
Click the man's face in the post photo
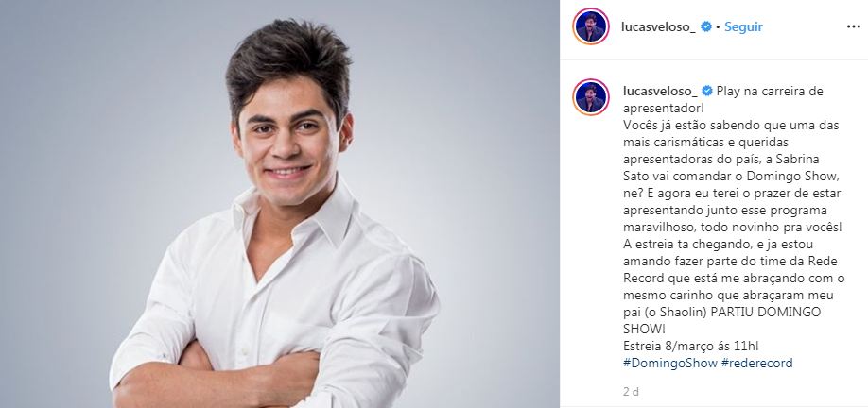point(287,144)
